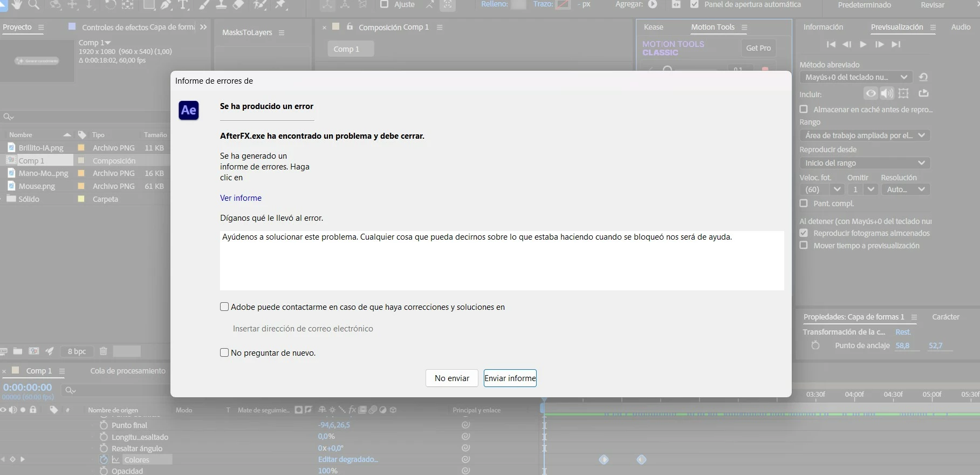Click Editar degradado link for Colores
This screenshot has width=980, height=475.
pyautogui.click(x=348, y=459)
